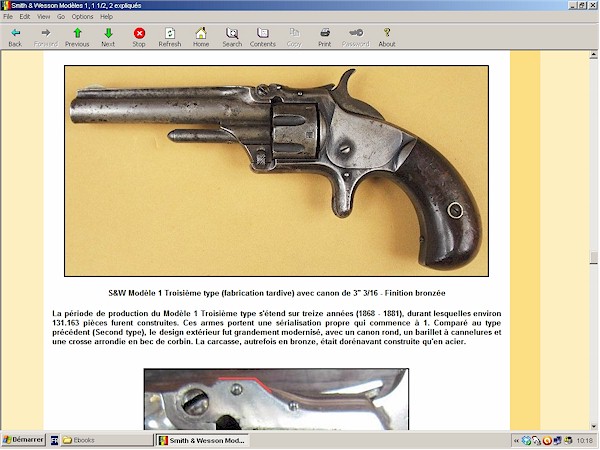600x450 pixels.
Task: Click the scrollbar down arrow
Action: click(x=593, y=426)
